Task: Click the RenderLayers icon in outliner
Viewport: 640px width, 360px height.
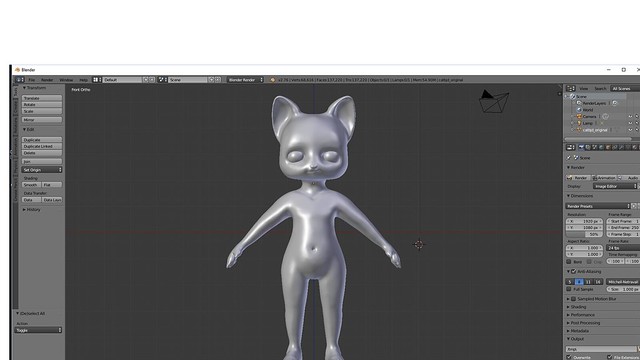Action: pyautogui.click(x=579, y=103)
